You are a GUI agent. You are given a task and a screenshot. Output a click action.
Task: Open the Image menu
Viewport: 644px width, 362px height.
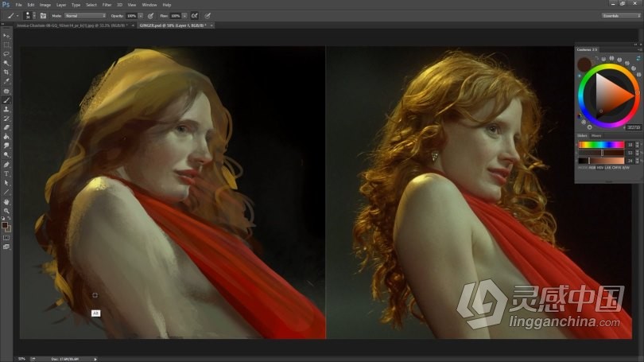[45, 5]
